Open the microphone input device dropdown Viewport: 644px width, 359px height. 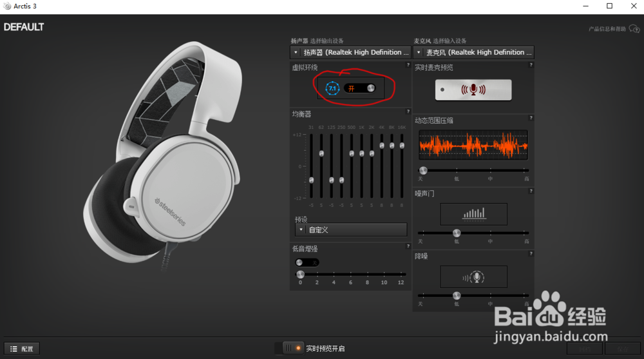pos(473,53)
